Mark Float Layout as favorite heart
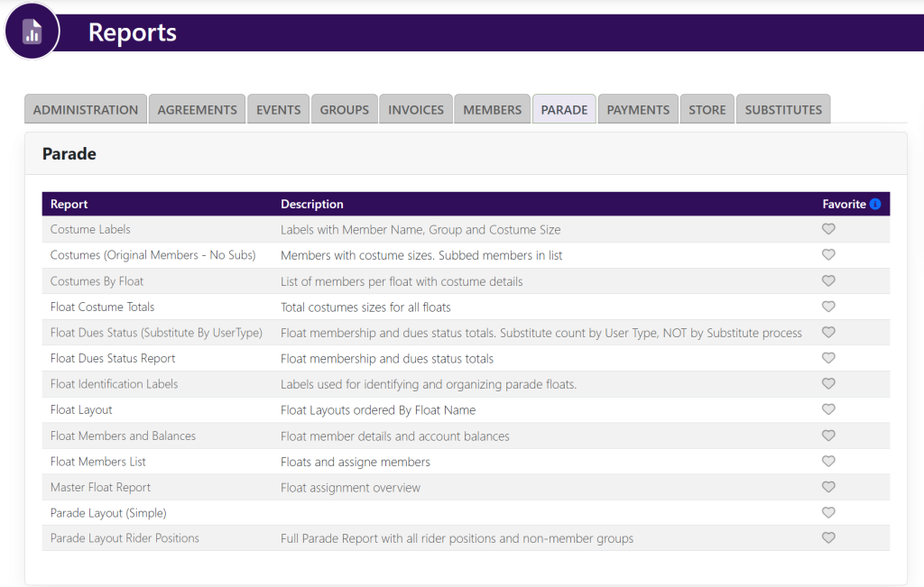The height and width of the screenshot is (587, 924). 828,409
